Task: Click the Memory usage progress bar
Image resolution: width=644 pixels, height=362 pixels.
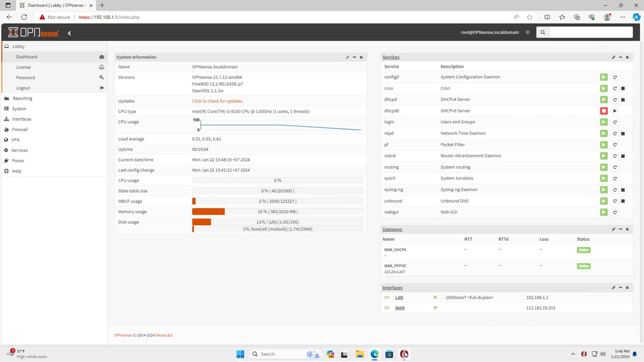Action: (x=278, y=212)
